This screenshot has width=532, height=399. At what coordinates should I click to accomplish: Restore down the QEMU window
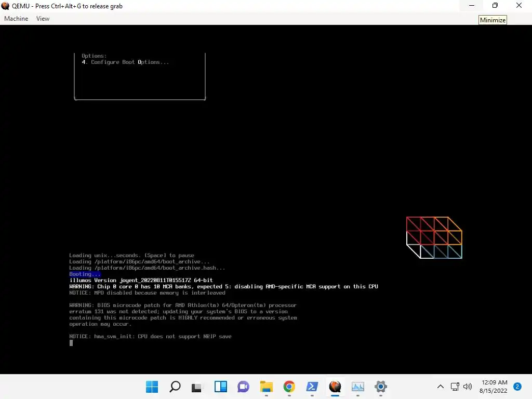pos(495,5)
